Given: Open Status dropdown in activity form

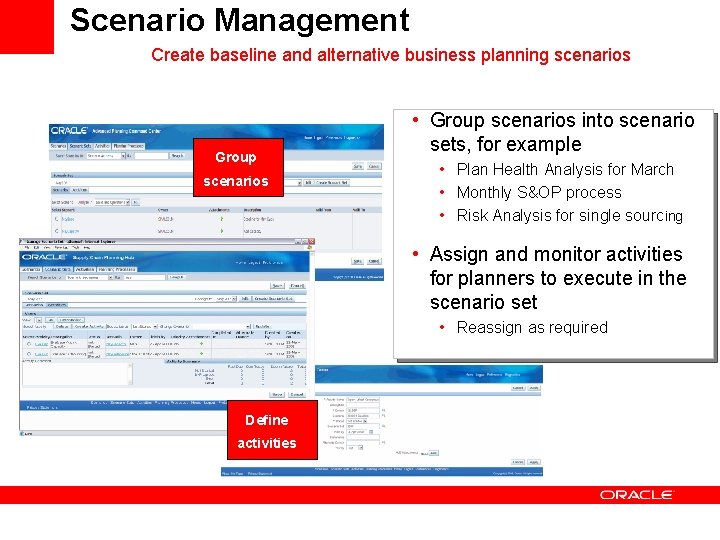Looking at the screenshot, I should click(x=357, y=421).
